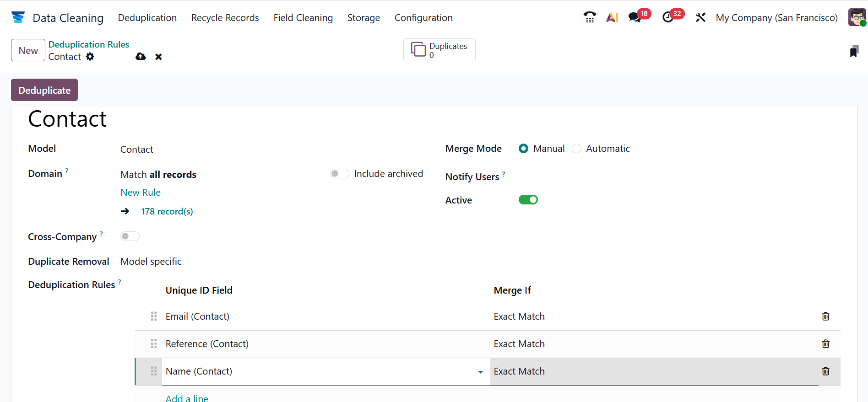Toggle the Cross-Company switch

130,236
